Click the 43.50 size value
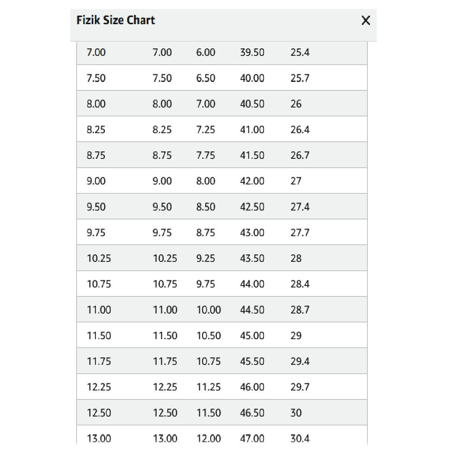476x476 pixels. pyautogui.click(x=252, y=258)
